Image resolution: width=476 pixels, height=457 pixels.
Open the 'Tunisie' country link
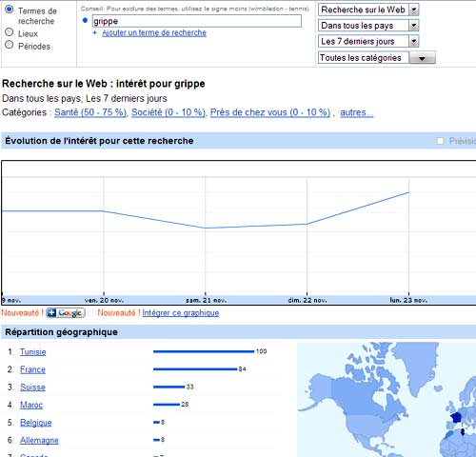[x=33, y=352]
